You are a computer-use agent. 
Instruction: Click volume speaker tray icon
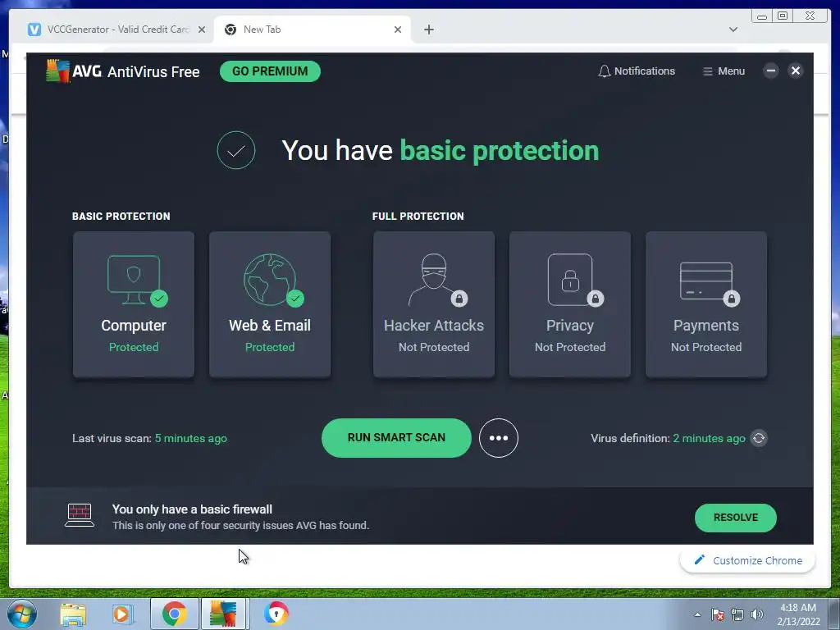[x=757, y=614]
